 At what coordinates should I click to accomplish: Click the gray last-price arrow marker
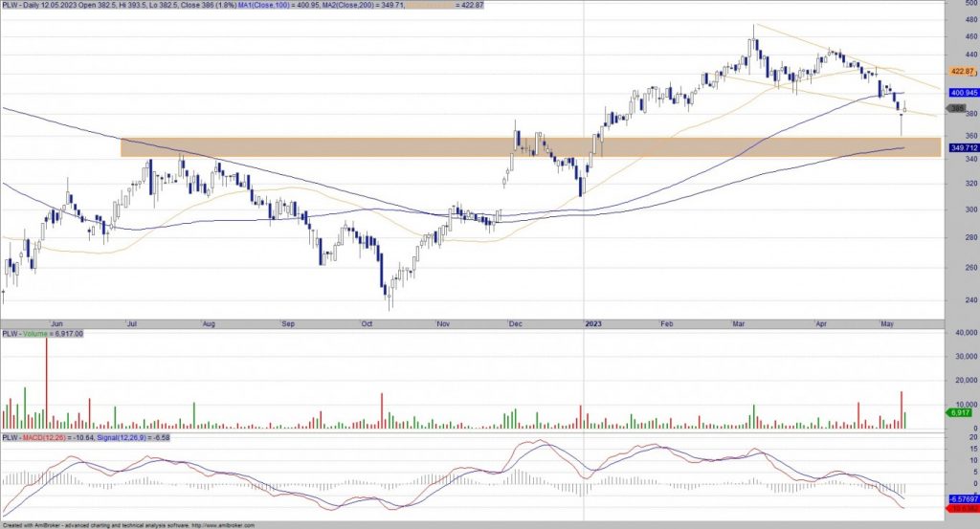click(957, 110)
